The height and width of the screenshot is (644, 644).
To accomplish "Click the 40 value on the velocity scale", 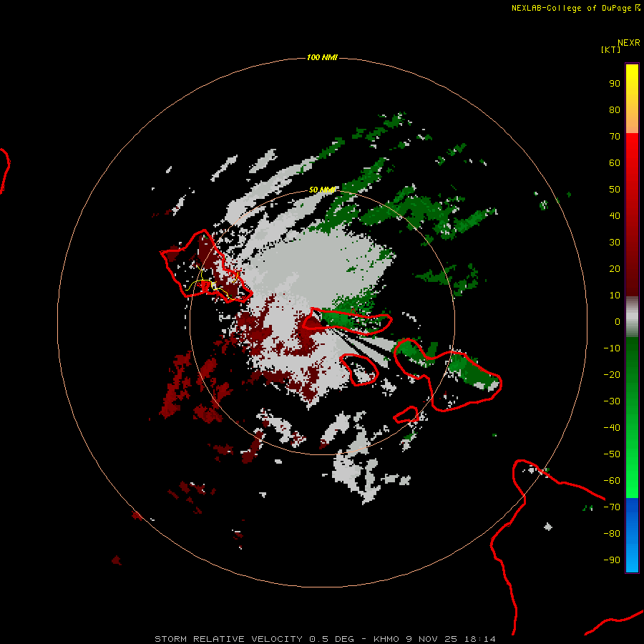I will tap(615, 215).
